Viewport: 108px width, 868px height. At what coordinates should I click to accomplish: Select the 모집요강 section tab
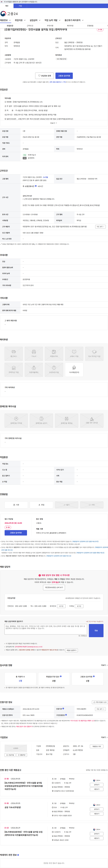(x=10, y=26)
